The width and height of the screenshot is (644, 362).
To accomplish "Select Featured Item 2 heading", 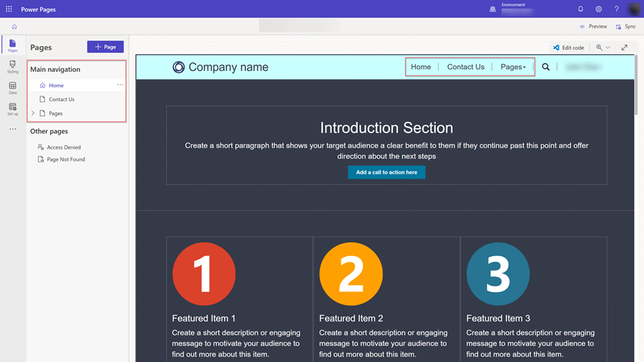I will (x=351, y=318).
